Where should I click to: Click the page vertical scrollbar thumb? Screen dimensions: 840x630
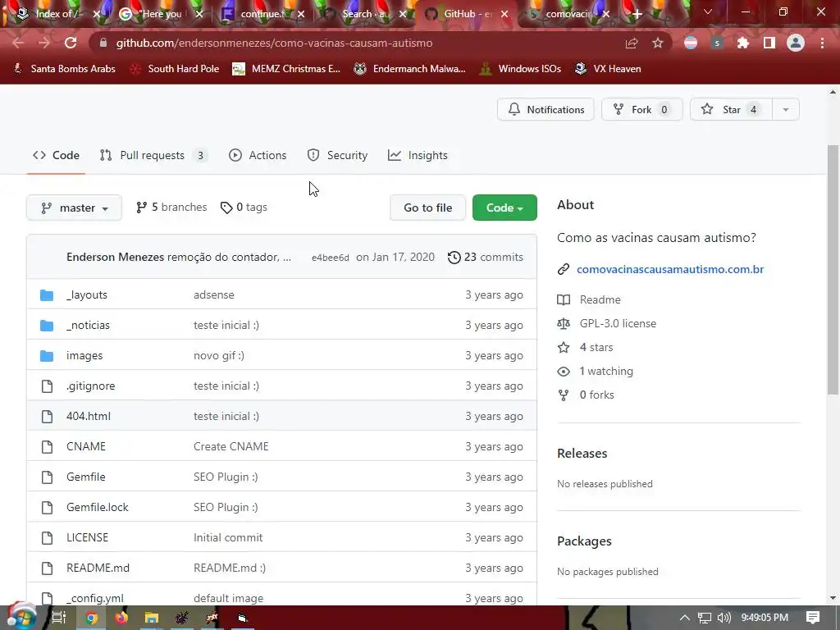click(833, 271)
